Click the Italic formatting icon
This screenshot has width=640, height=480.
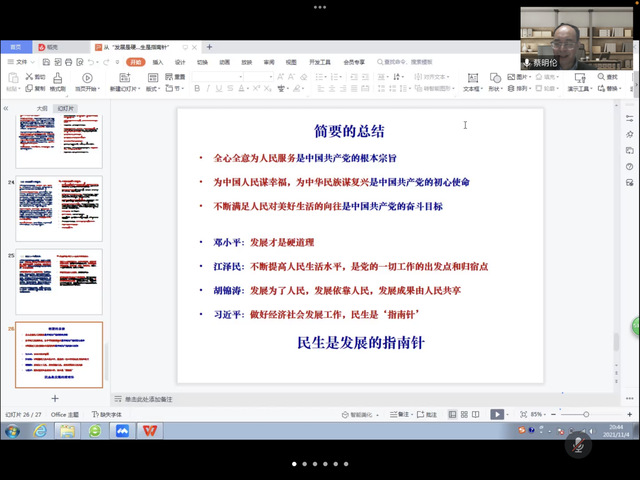click(x=211, y=89)
